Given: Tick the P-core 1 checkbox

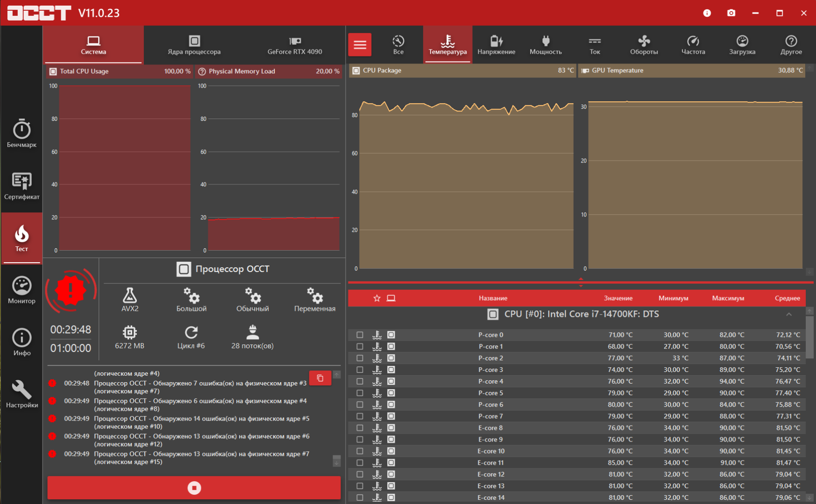Looking at the screenshot, I should click(x=360, y=346).
